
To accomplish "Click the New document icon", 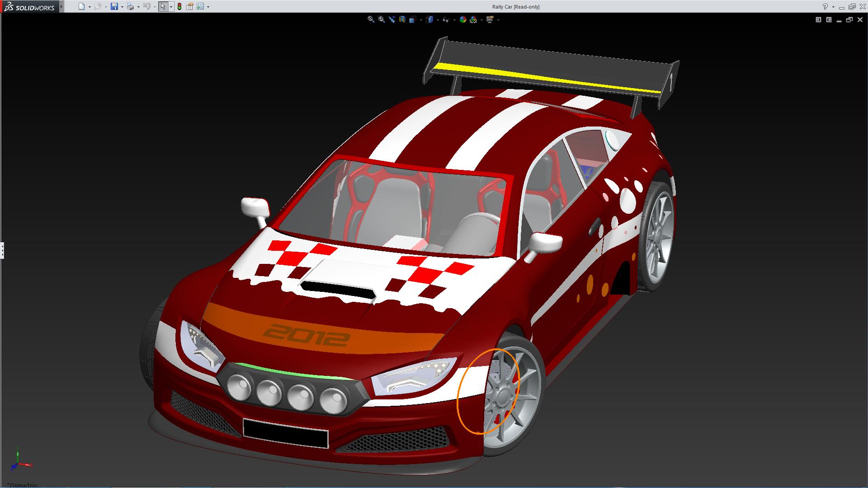I will (x=81, y=6).
